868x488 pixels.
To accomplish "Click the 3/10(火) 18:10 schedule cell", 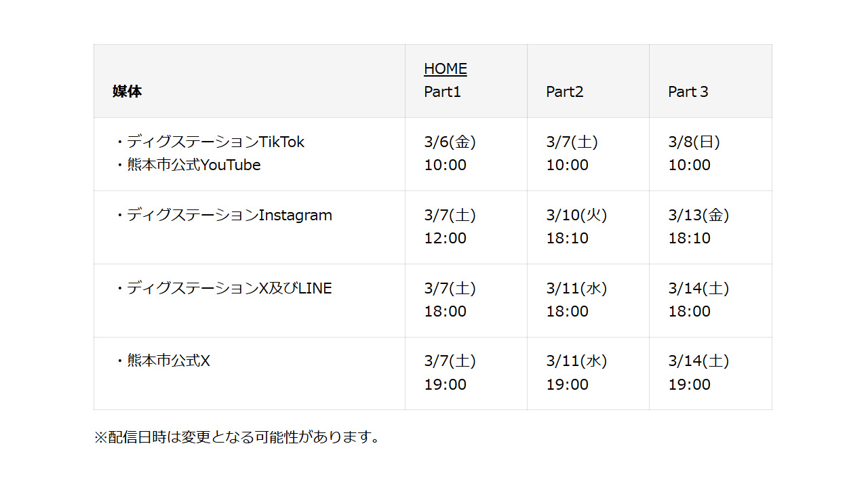I will (576, 227).
